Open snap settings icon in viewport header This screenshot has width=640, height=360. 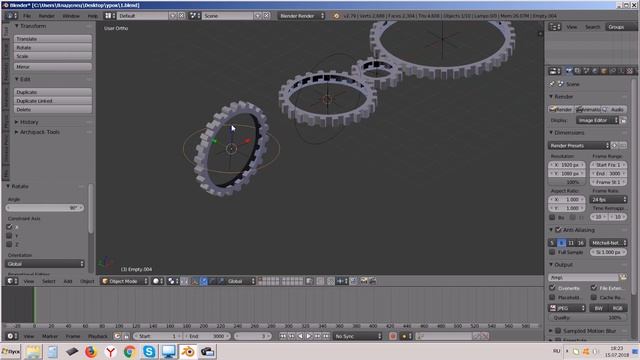(342, 281)
